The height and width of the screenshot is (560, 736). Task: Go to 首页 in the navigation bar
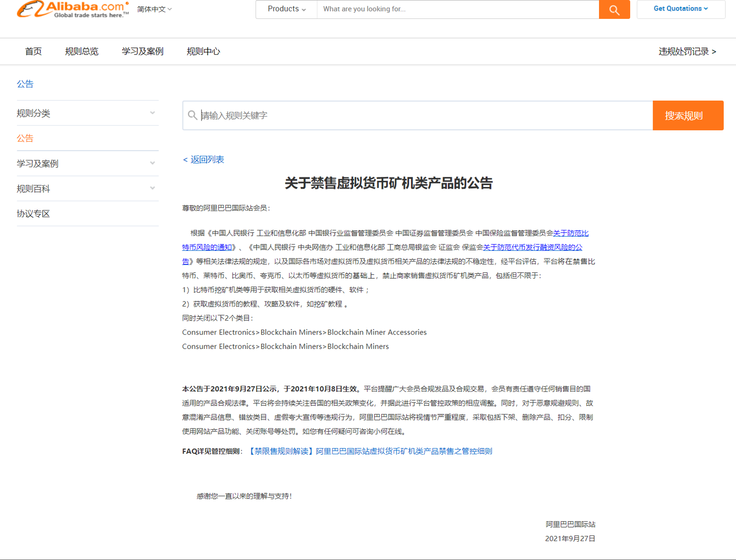point(33,52)
